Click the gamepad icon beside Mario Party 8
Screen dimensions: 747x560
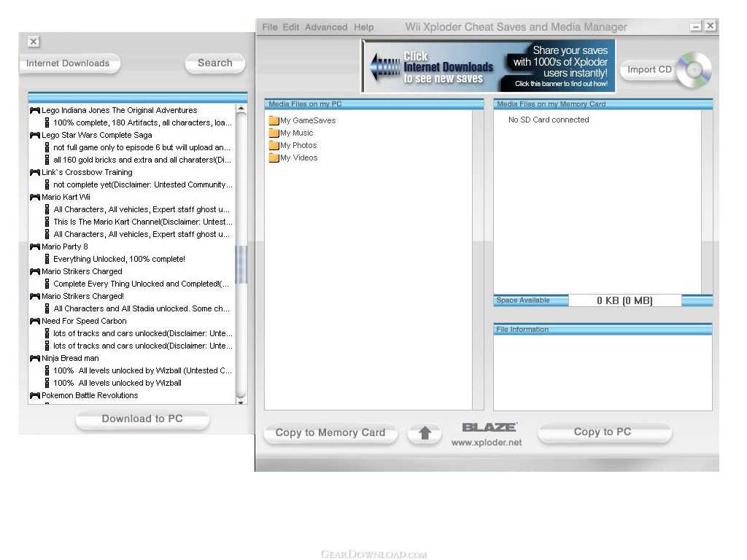(35, 246)
